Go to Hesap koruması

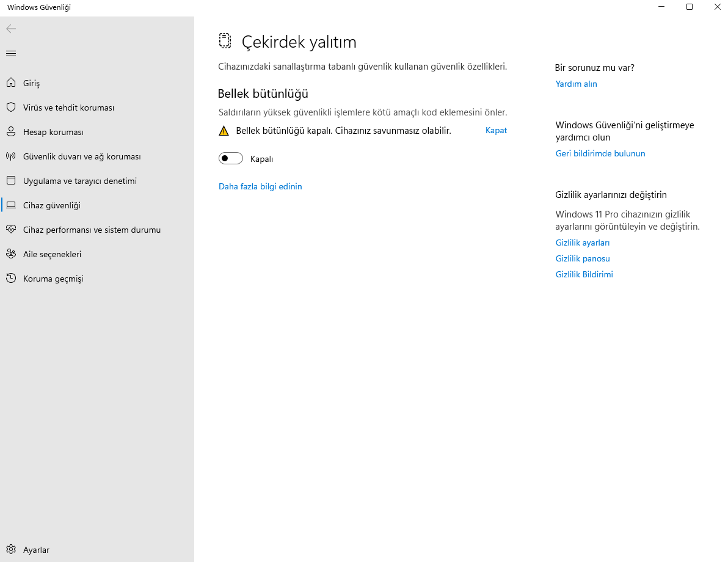[x=97, y=132]
